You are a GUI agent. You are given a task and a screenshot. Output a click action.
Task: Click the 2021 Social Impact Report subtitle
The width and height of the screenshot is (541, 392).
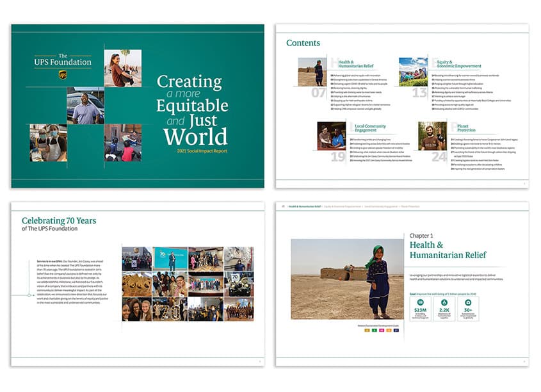pos(202,151)
